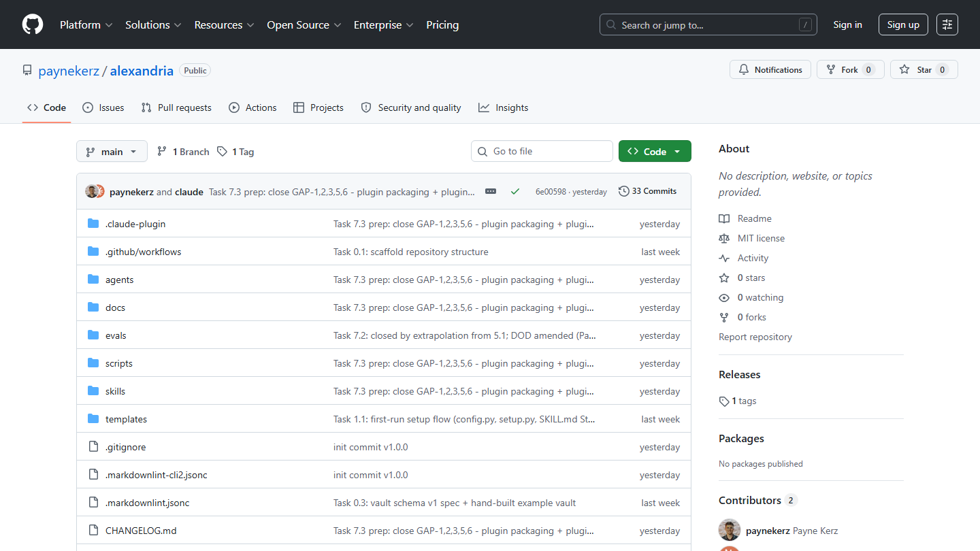The height and width of the screenshot is (551, 980).
Task: Open the alexandria repository name link
Action: click(x=142, y=71)
